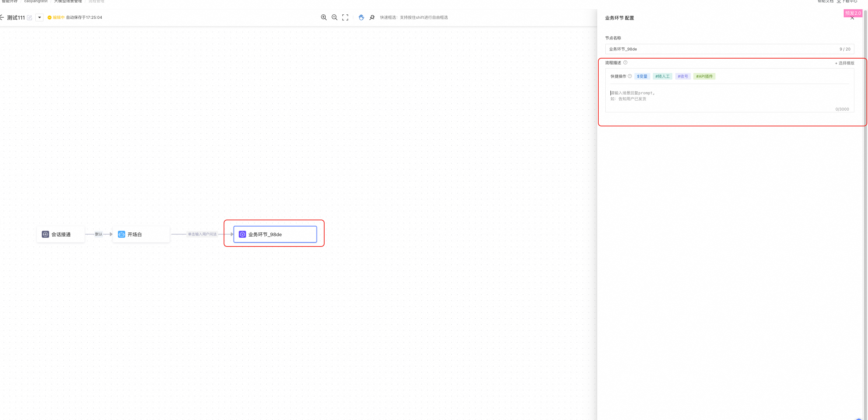Insert the $变量 quick action tag

(x=642, y=76)
